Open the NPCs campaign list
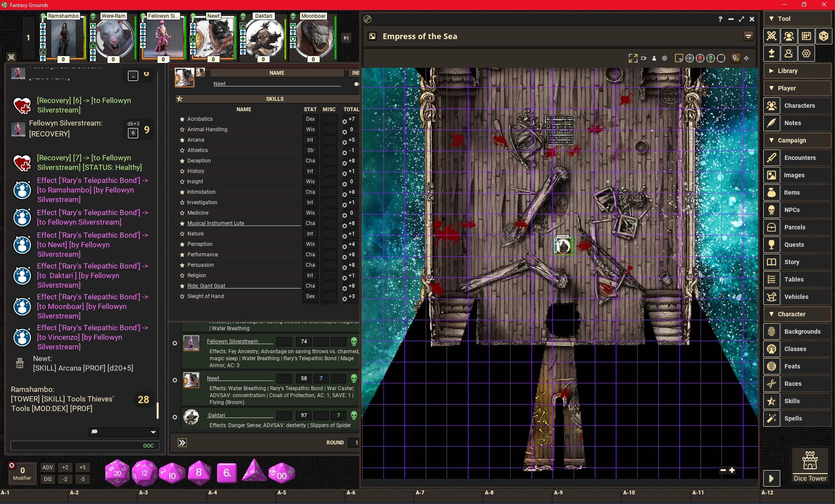Screen dimensions: 835x504 (797, 210)
